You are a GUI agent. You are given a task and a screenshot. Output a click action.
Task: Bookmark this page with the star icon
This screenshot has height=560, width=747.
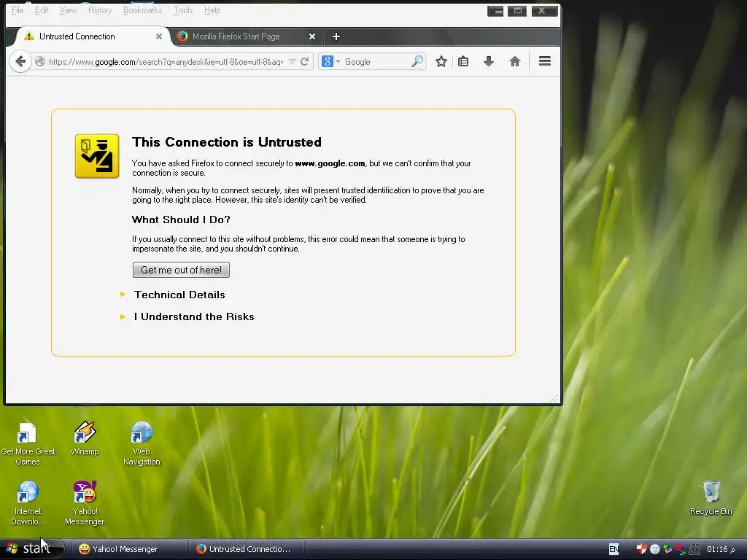(x=441, y=61)
